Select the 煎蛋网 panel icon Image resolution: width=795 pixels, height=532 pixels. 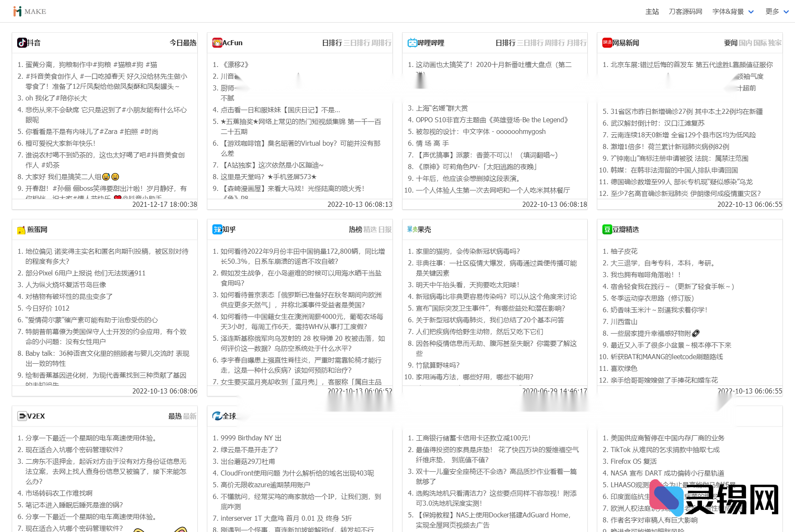[x=22, y=229]
